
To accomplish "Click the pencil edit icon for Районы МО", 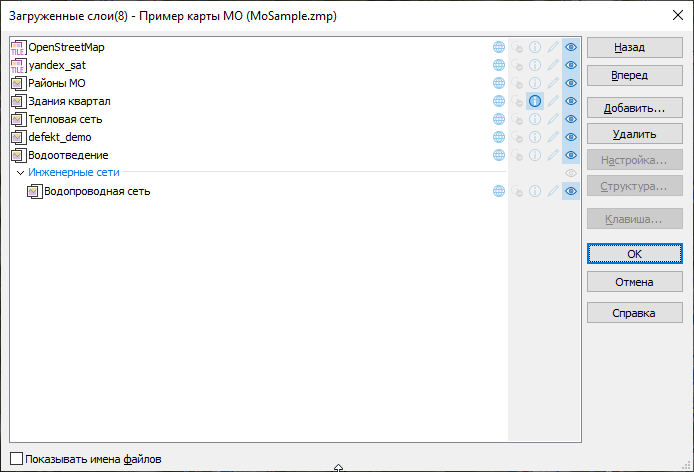I will tap(553, 83).
